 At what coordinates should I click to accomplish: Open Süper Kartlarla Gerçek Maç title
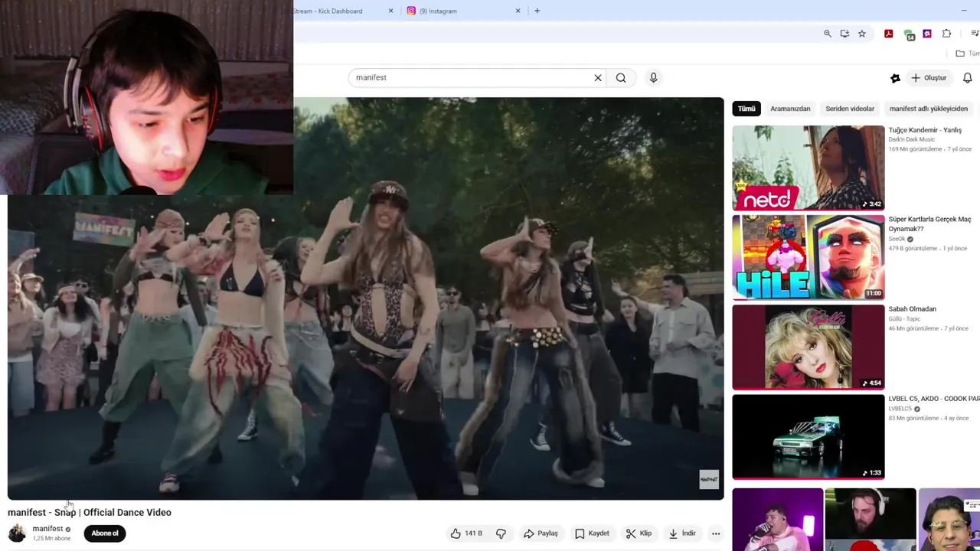tap(929, 223)
